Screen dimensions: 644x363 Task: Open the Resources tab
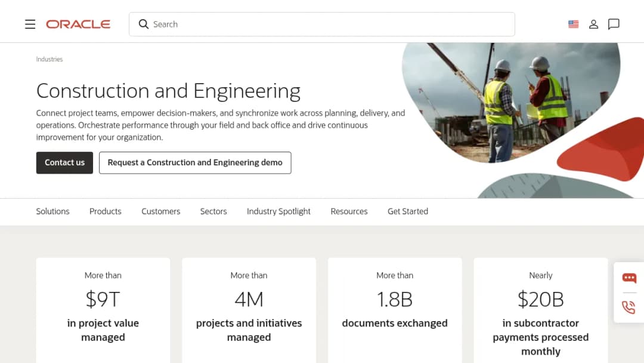(349, 211)
